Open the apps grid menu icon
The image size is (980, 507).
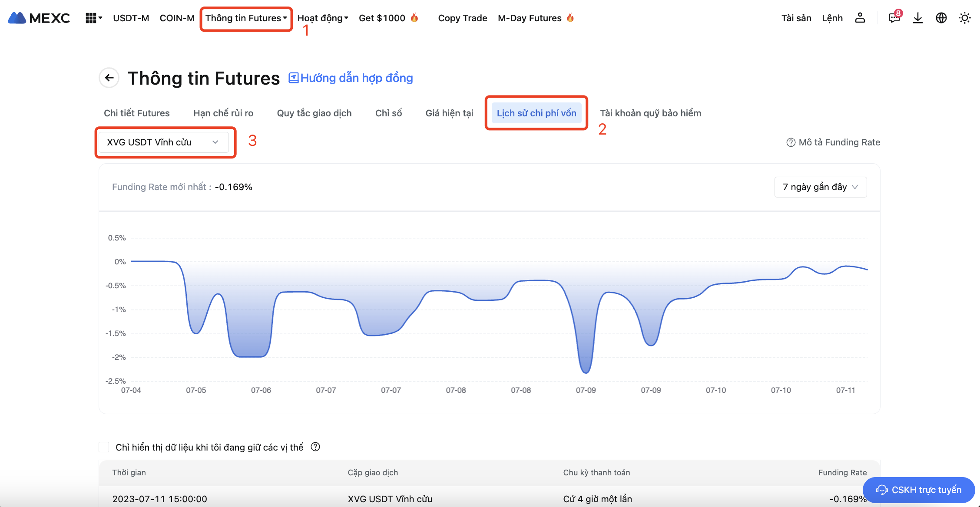click(91, 18)
